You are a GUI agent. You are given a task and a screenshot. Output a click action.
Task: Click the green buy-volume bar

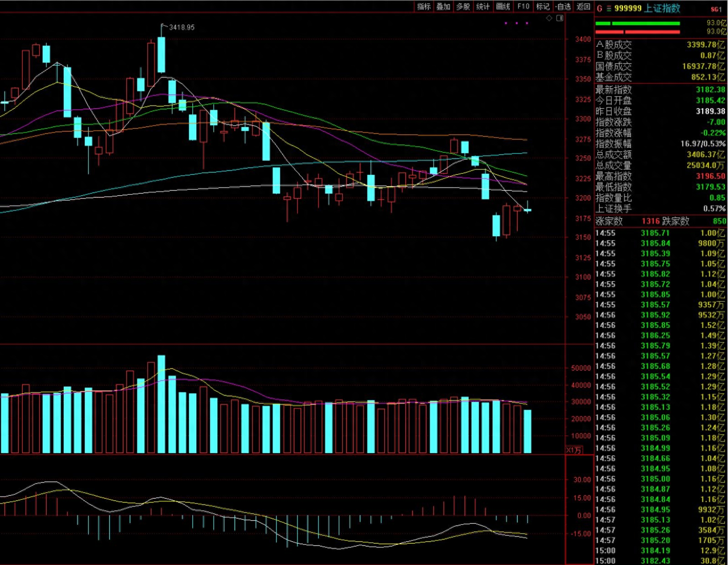click(637, 23)
